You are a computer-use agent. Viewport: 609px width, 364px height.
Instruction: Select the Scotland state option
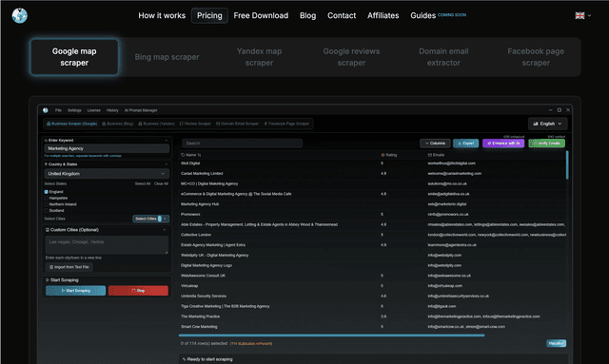(x=47, y=210)
